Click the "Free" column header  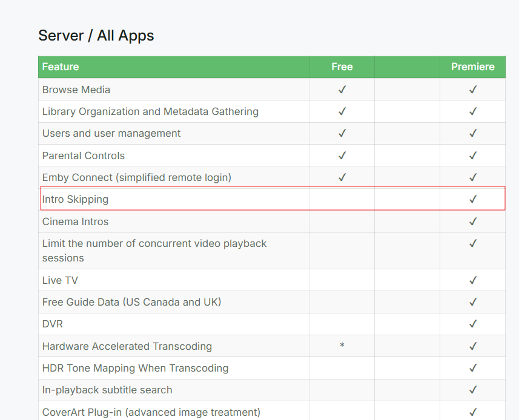pyautogui.click(x=342, y=67)
